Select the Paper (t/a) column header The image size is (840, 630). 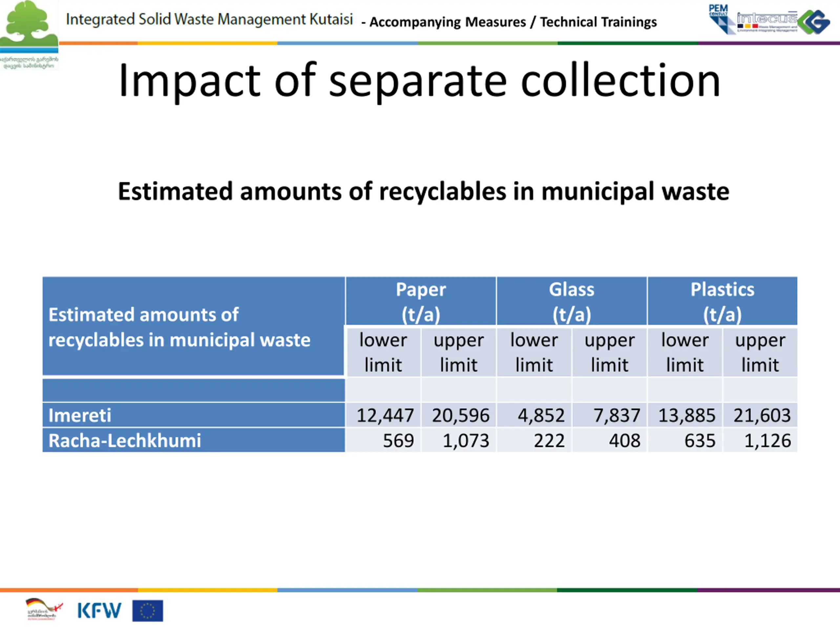pos(421,301)
